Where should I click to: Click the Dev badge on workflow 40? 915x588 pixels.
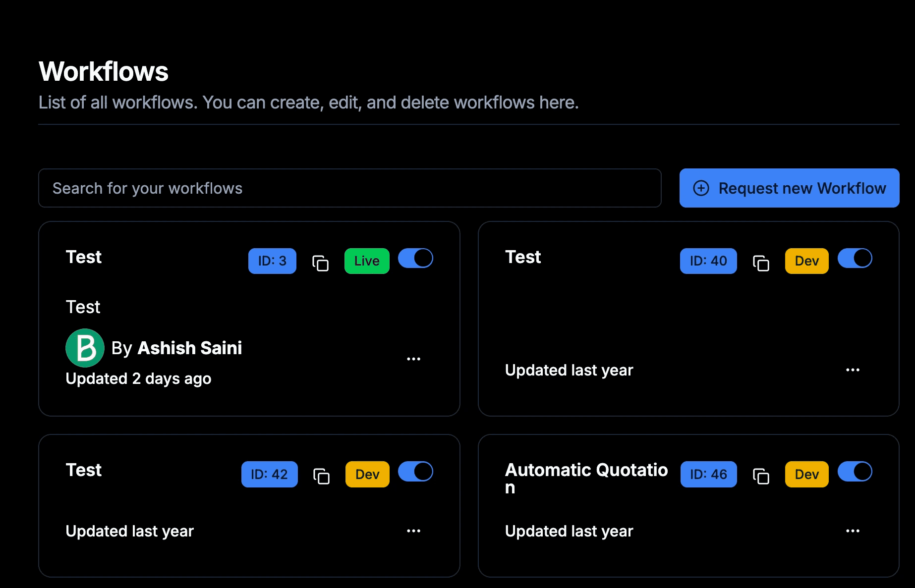[806, 261]
